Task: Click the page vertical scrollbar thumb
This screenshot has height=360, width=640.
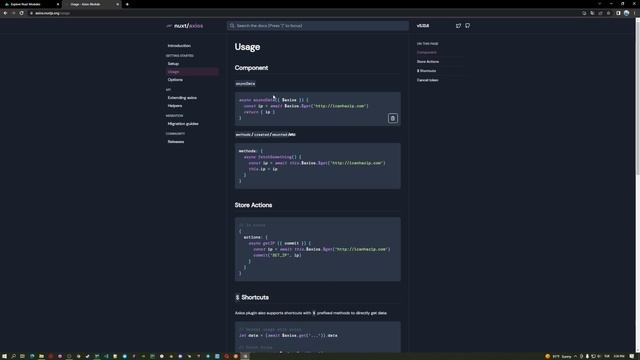Action: coord(637,98)
